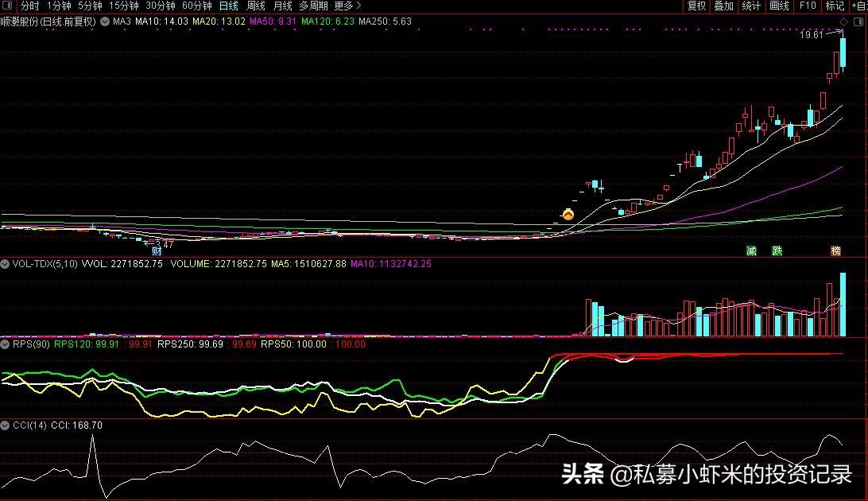Click the RPS(90) indicator name
The image size is (868, 501).
tap(31, 344)
